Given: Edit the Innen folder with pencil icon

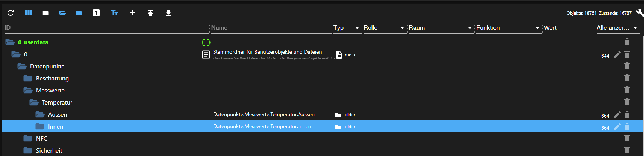Looking at the screenshot, I should [x=617, y=127].
